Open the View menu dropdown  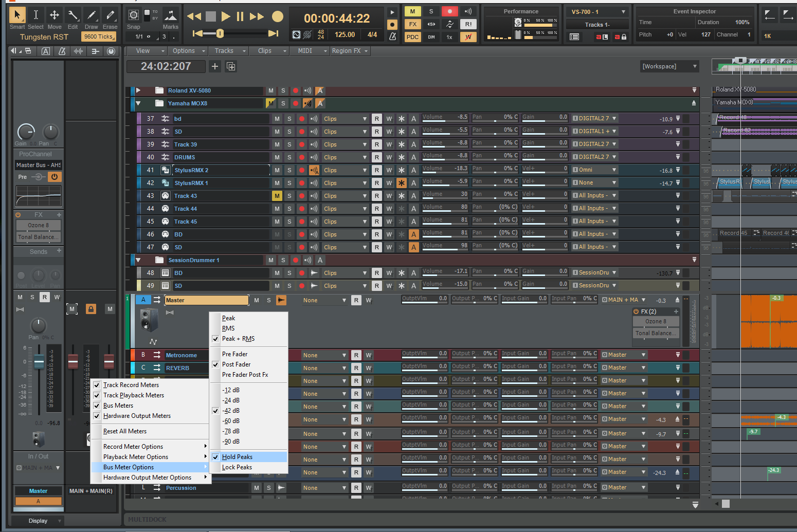click(148, 51)
